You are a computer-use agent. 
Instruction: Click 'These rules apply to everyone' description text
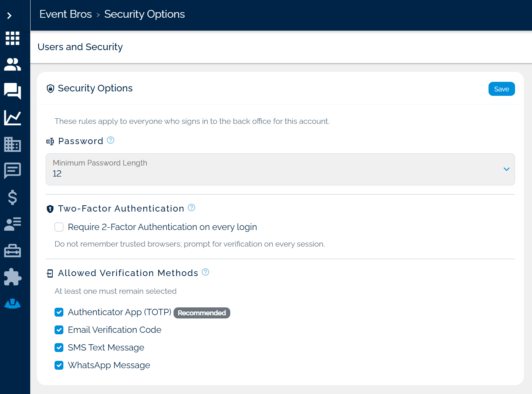click(192, 121)
